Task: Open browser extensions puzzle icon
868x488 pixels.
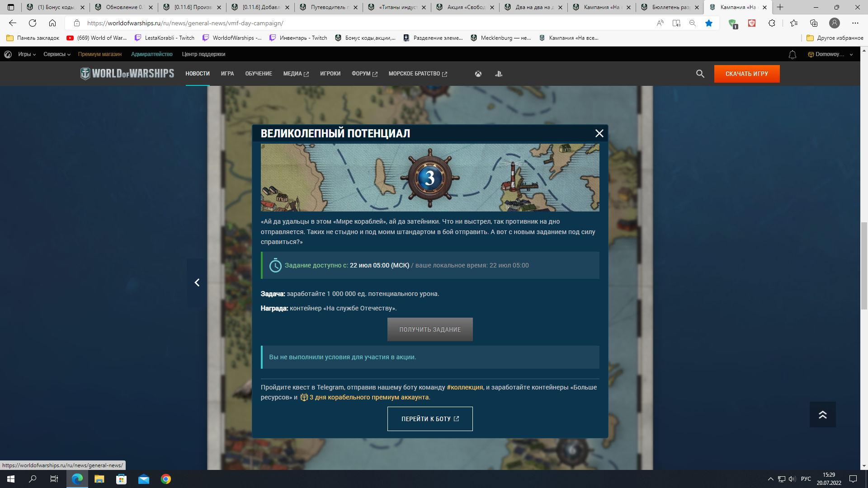Action: pos(772,23)
